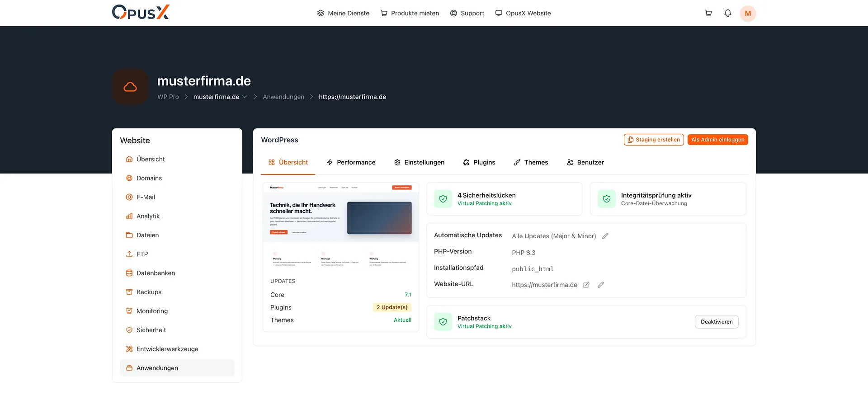Click Als Admin einloggen button
Viewport: 868px width, 409px height.
tap(718, 140)
